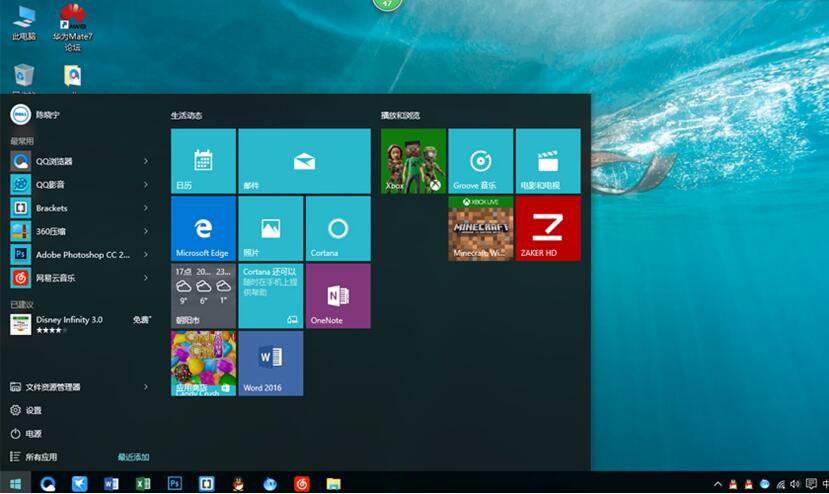Viewport: 829px width, 494px height.
Task: Open the Cortana circle tile
Action: (338, 228)
